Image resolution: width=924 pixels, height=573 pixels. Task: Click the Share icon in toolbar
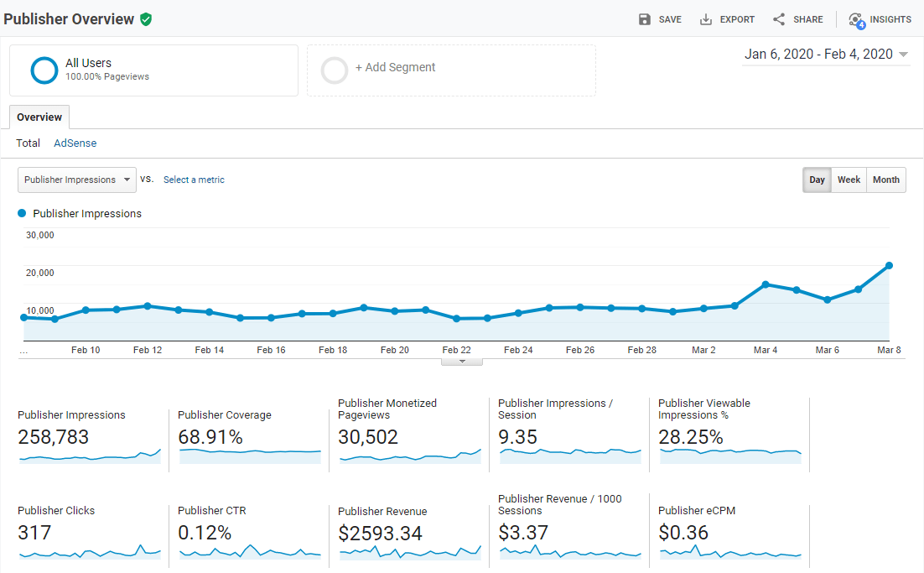click(x=779, y=19)
